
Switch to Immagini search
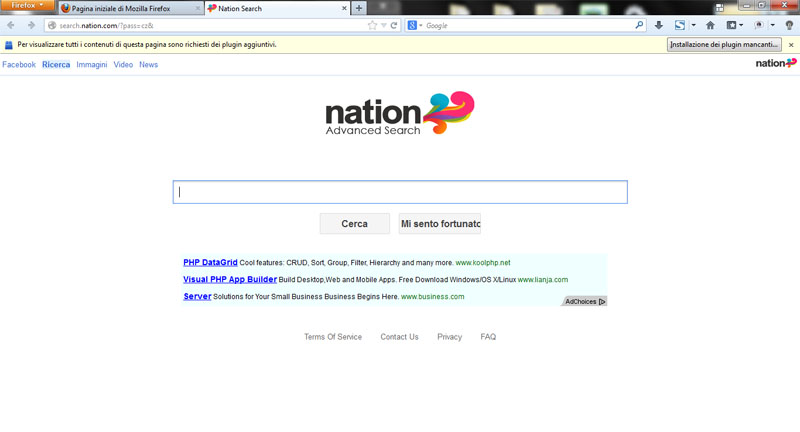(x=92, y=65)
